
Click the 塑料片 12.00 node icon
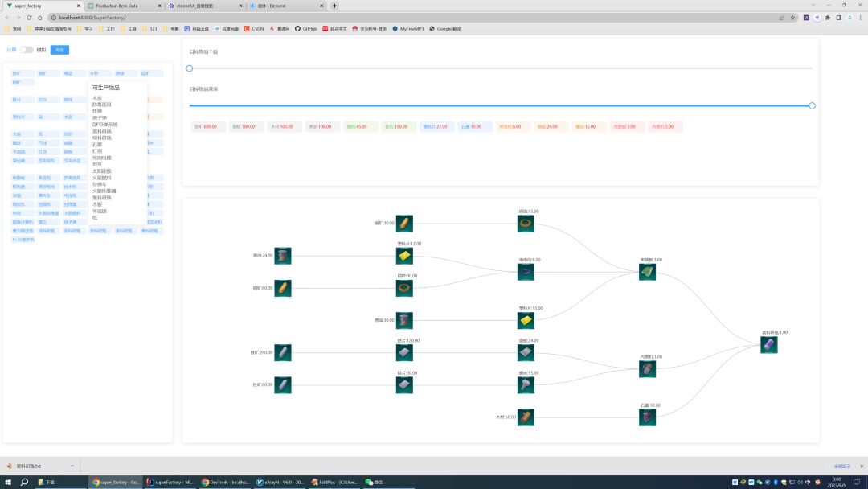click(404, 256)
